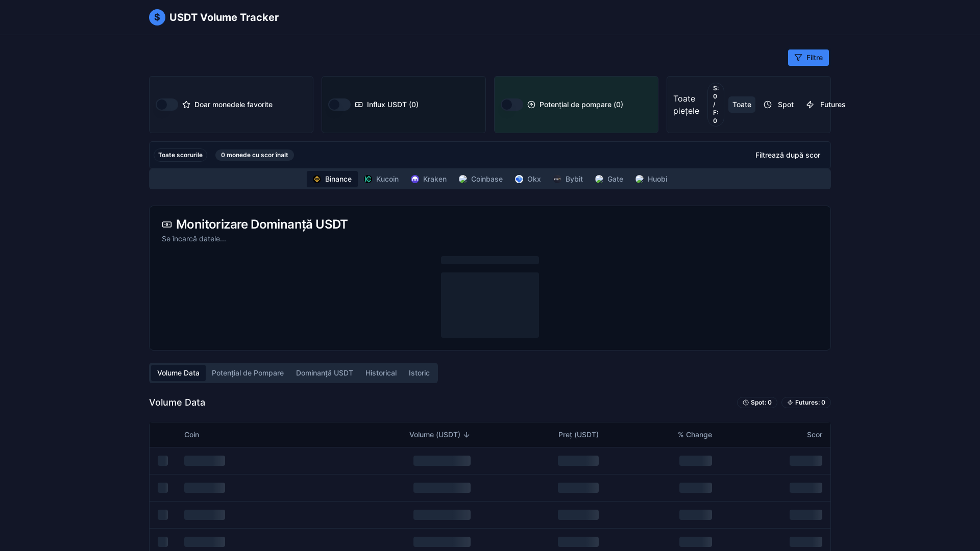Click the Huobi logo icon
This screenshot has width=980, height=551.
640,179
